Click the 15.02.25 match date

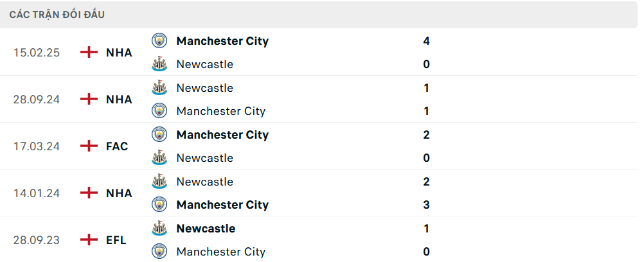pos(37,53)
